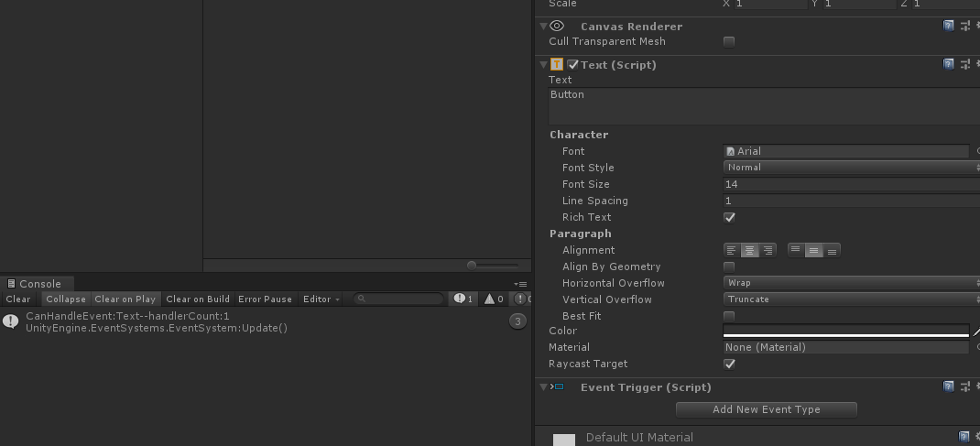Click the collapsed count badge 3
This screenshot has width=980, height=446.
point(517,321)
